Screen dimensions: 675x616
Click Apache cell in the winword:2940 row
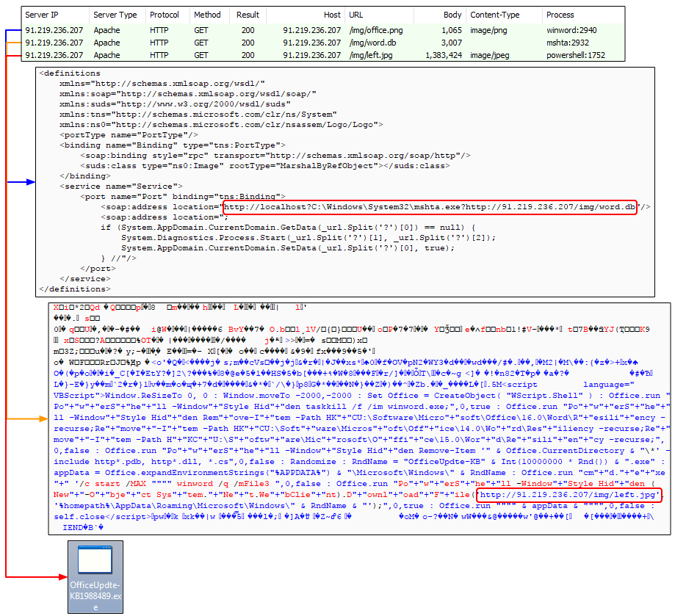tap(107, 30)
